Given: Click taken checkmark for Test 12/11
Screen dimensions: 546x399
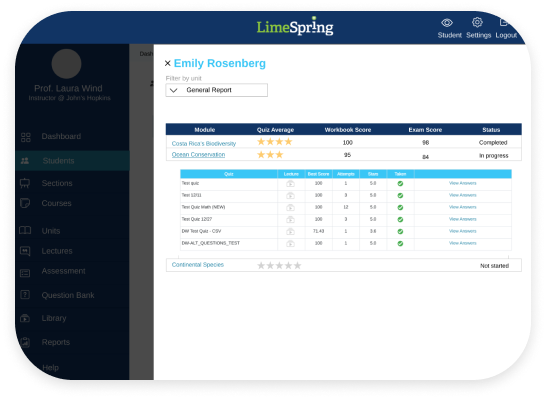Looking at the screenshot, I should tap(400, 196).
